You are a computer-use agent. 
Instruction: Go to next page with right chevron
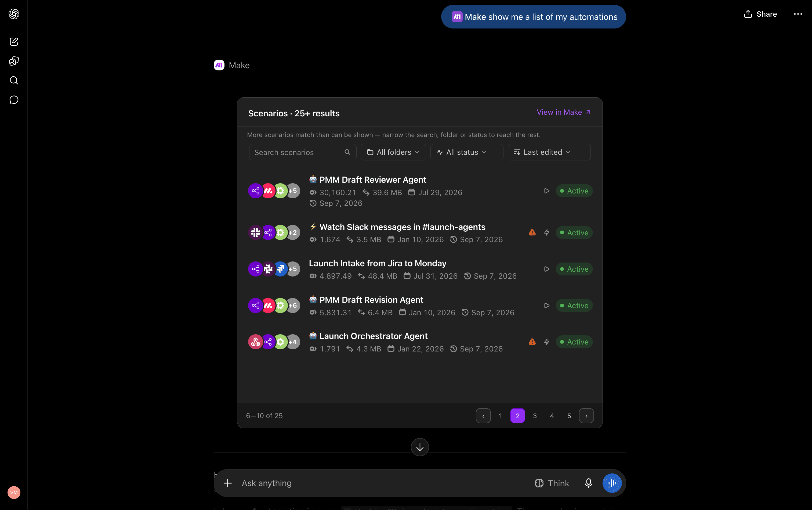pyautogui.click(x=586, y=416)
